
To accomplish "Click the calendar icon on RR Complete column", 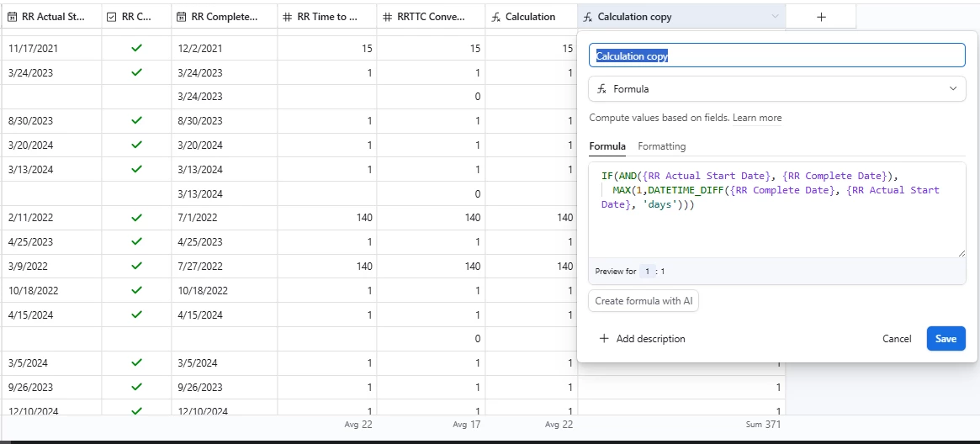I will (181, 17).
